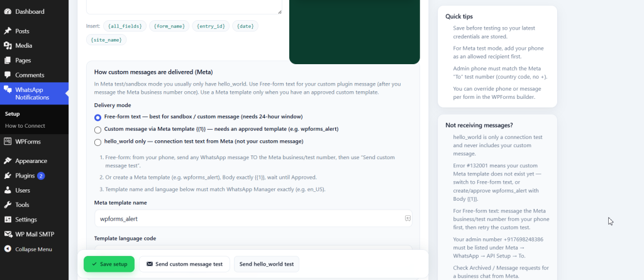Open Posts menu item

[34, 31]
